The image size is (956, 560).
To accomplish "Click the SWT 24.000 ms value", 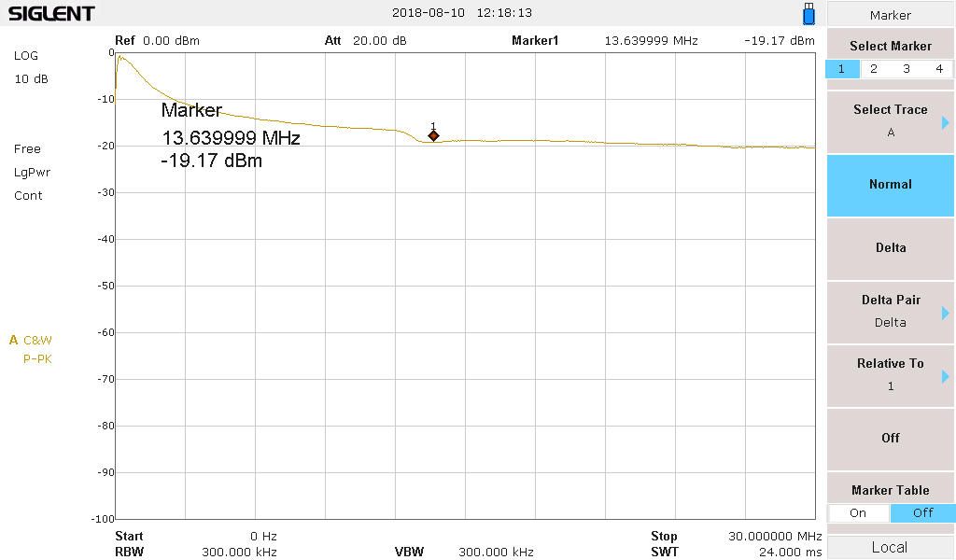I will 790,553.
